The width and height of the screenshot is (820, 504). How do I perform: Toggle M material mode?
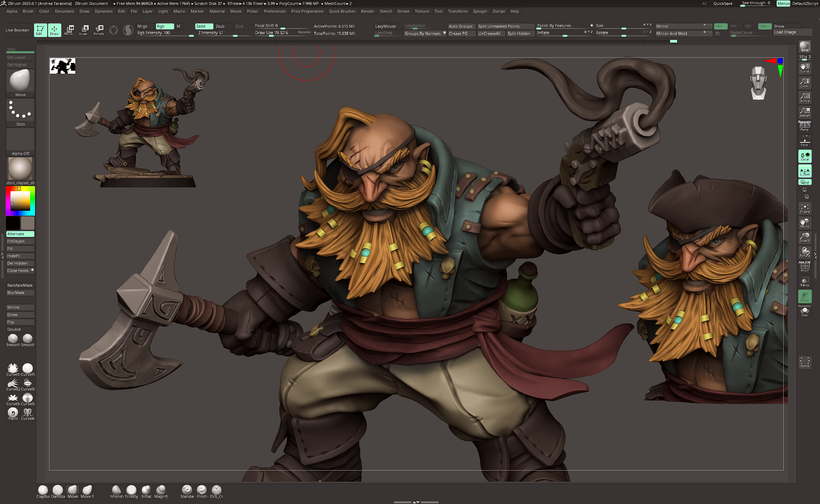(x=179, y=26)
